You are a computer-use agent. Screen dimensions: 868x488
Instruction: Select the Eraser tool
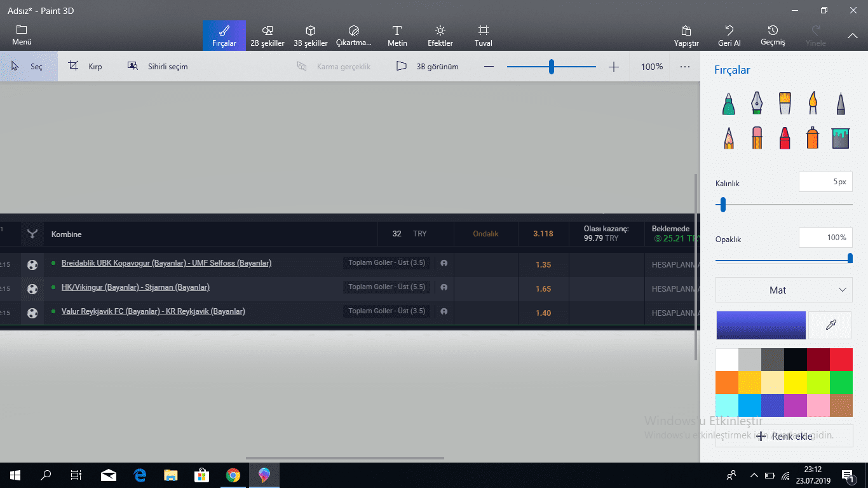pos(757,138)
